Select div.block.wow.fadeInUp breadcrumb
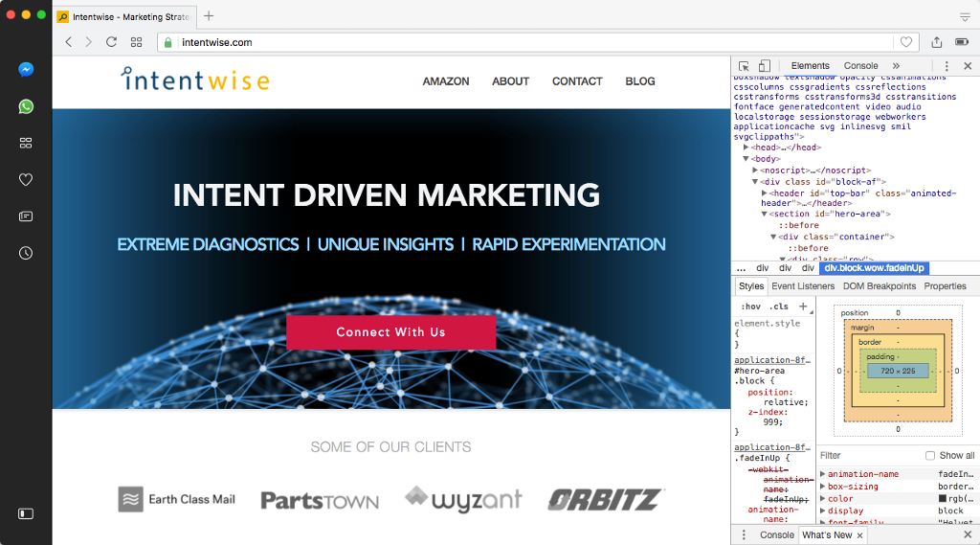Screen dimensions: 980x545 tap(874, 268)
